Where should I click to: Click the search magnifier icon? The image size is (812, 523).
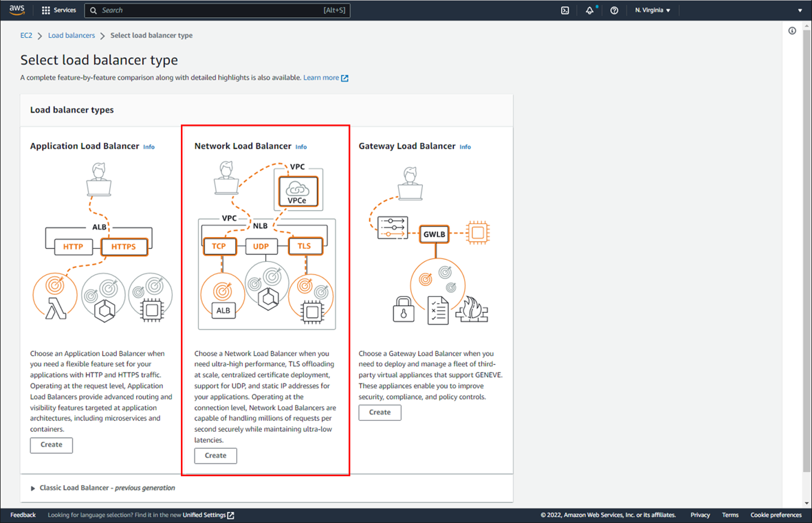93,10
